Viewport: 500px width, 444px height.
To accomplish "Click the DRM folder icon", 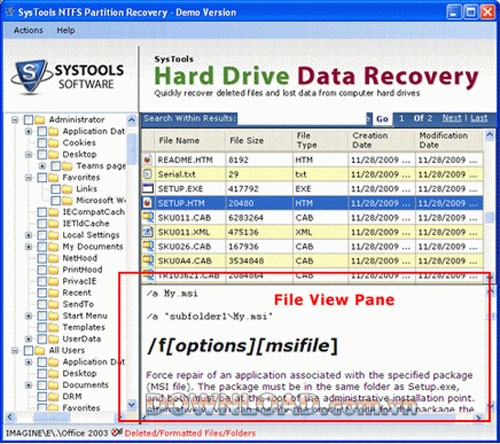I will [53, 397].
